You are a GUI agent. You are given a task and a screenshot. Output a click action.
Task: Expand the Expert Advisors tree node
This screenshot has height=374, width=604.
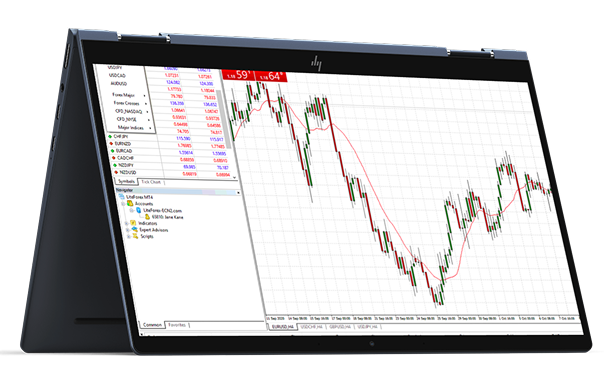pos(128,230)
